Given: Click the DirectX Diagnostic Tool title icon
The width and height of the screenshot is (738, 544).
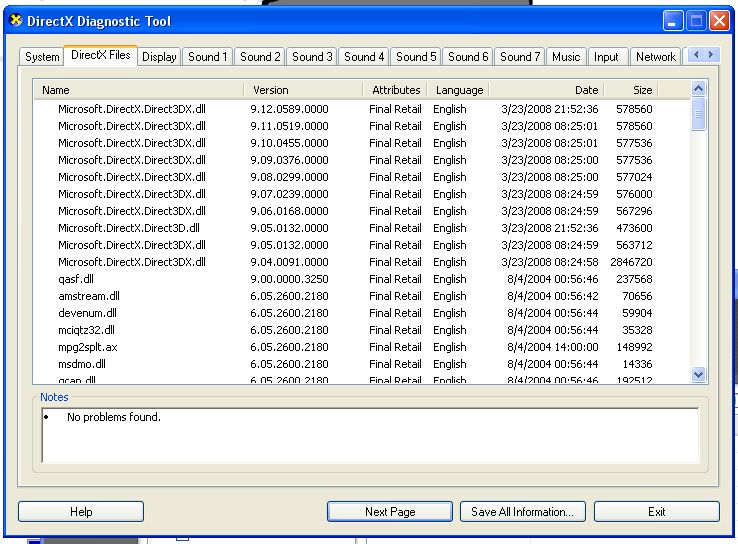Looking at the screenshot, I should click(15, 21).
